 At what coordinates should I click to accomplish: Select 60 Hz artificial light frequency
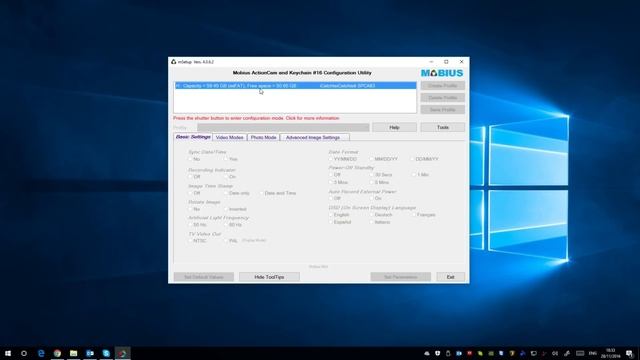pos(233,225)
